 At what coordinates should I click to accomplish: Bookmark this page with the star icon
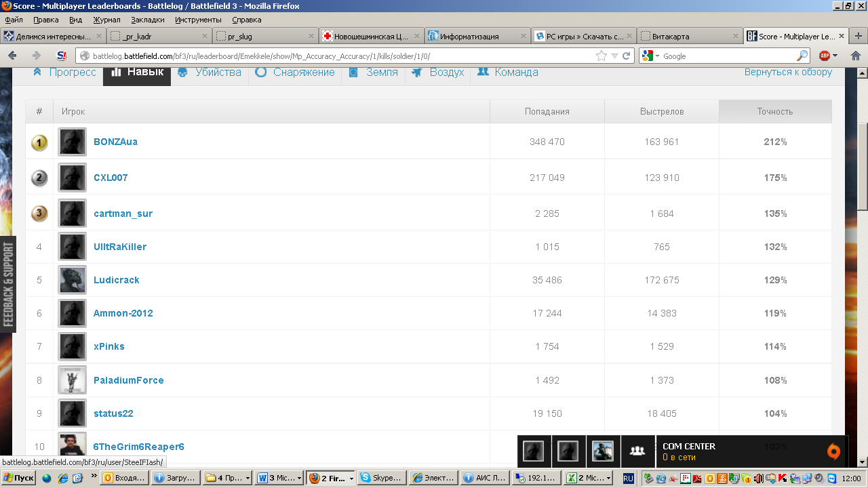pos(601,56)
